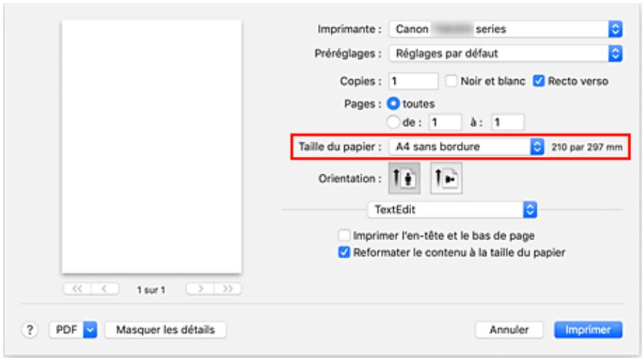Enable Imprimer l'en-tête et le bas de page

pos(345,235)
